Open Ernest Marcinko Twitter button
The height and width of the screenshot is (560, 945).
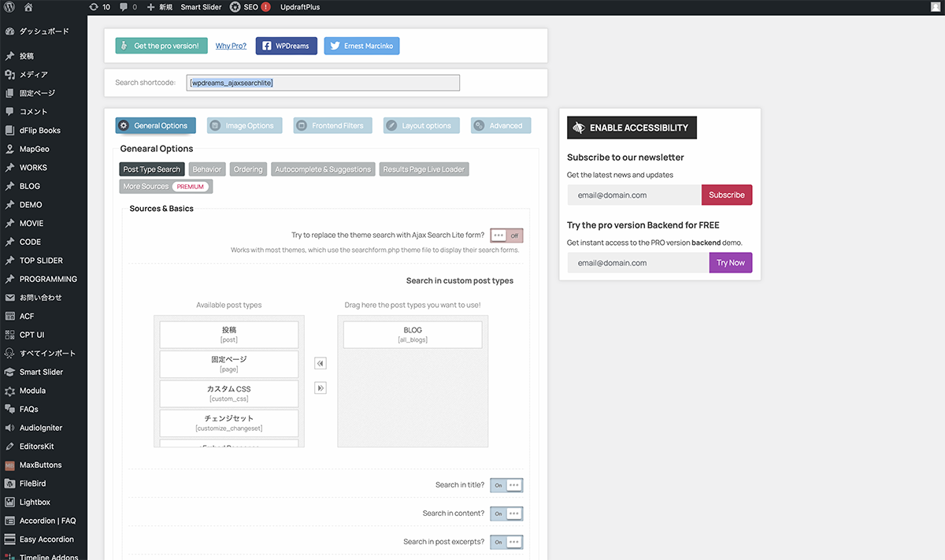point(361,46)
